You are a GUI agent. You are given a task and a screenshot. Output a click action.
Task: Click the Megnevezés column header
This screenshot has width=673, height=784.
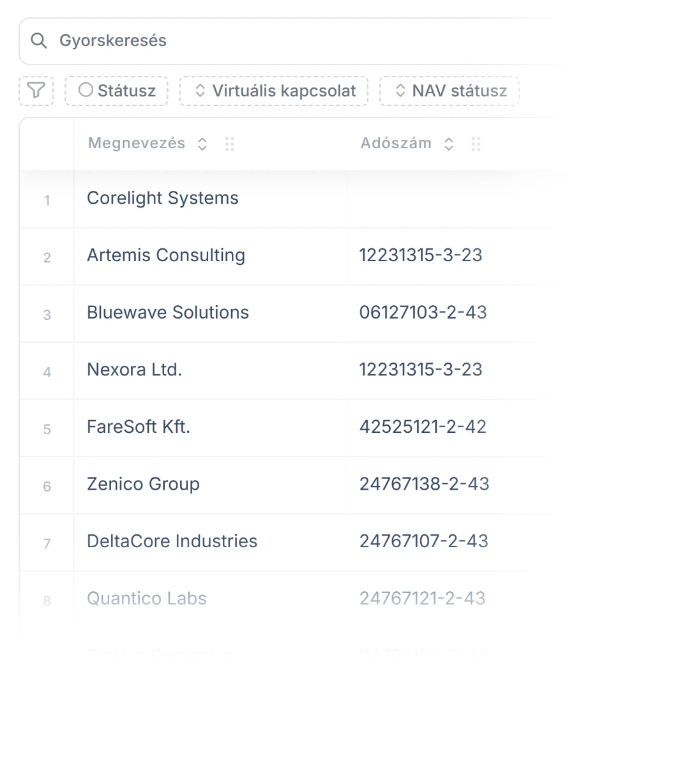point(136,144)
